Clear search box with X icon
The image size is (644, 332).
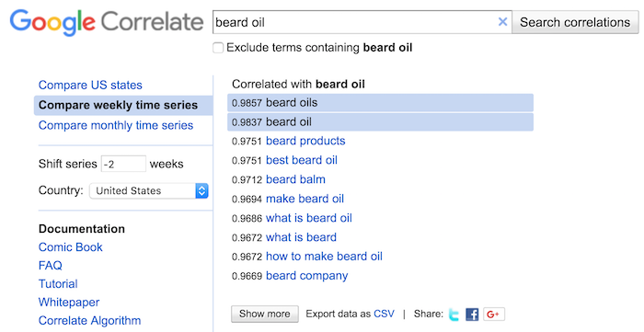(502, 22)
